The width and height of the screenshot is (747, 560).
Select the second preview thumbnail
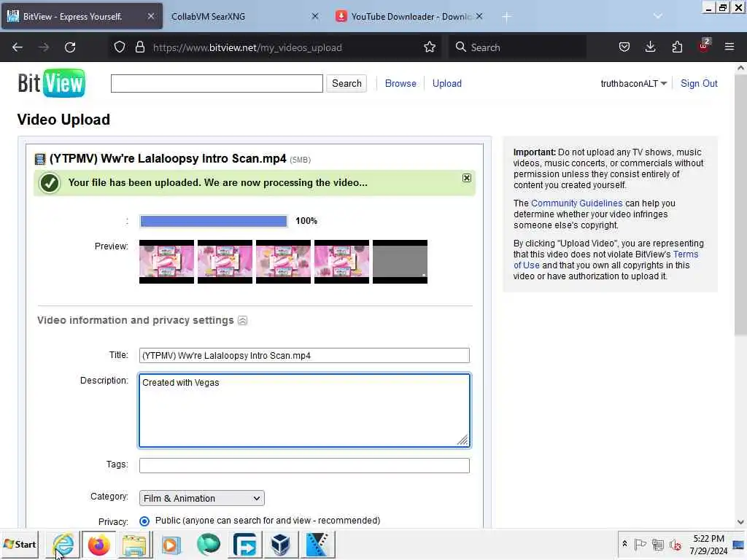(225, 262)
